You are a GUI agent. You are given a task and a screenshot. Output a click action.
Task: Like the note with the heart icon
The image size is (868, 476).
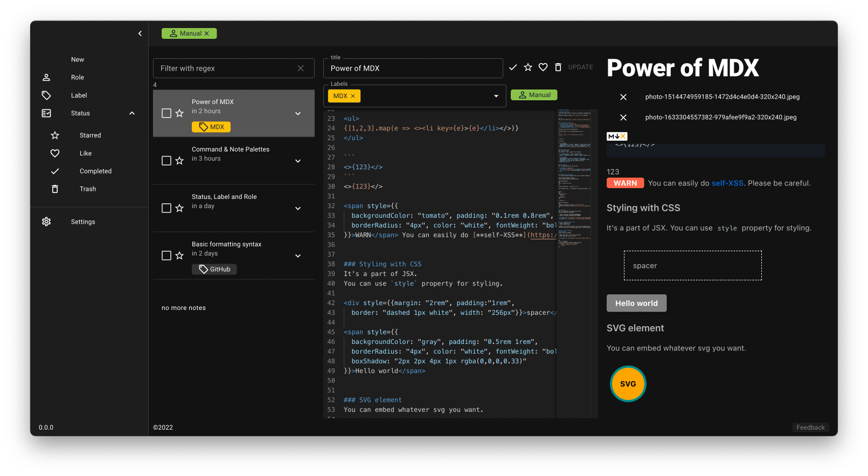543,67
